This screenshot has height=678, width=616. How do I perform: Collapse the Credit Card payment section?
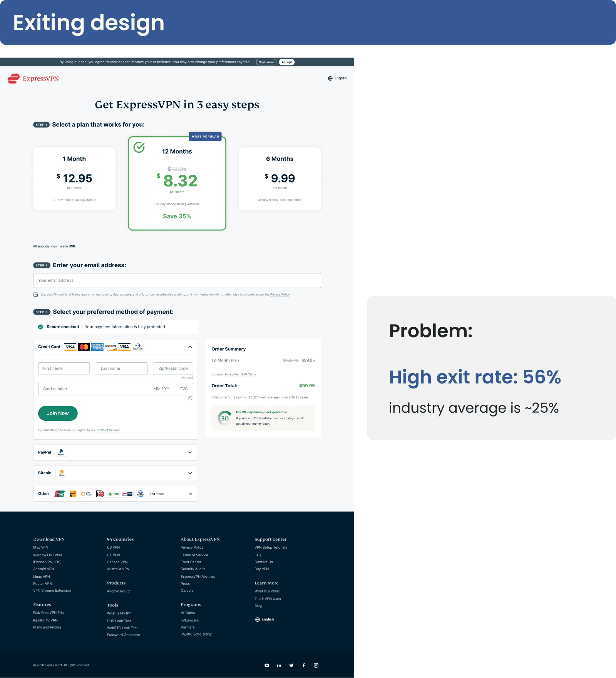[190, 347]
